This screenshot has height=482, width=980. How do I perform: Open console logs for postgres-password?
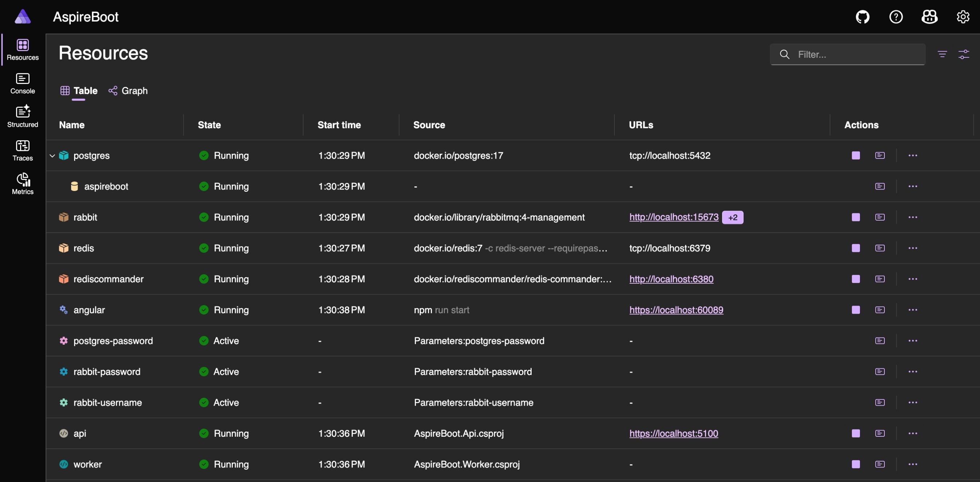coord(880,340)
